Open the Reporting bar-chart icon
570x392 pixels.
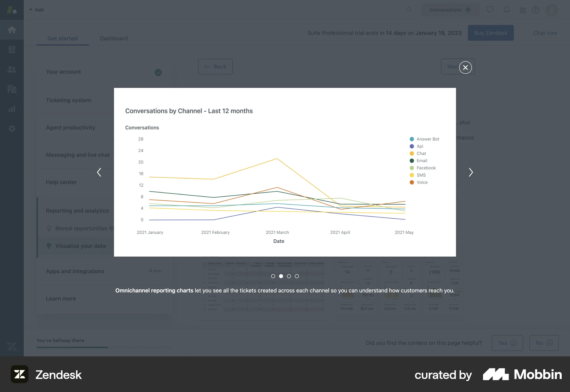12,109
